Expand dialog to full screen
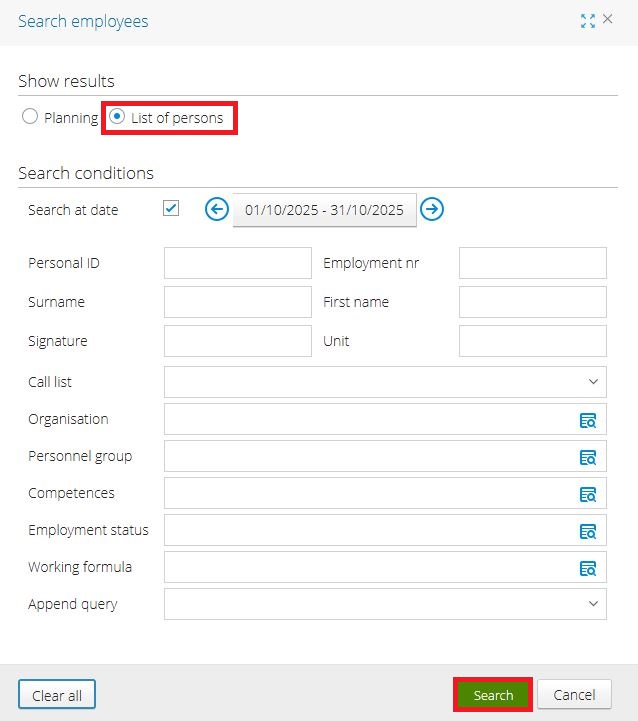The image size is (638, 721). (x=588, y=21)
